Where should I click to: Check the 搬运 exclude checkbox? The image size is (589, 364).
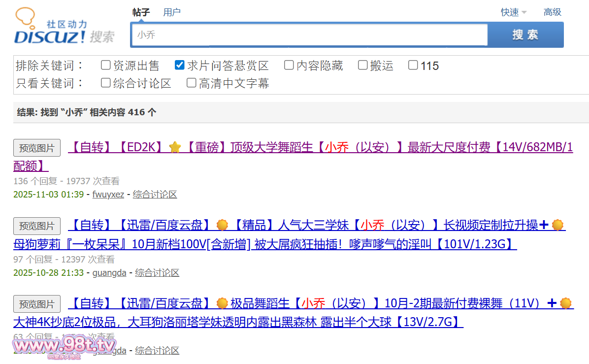(362, 65)
